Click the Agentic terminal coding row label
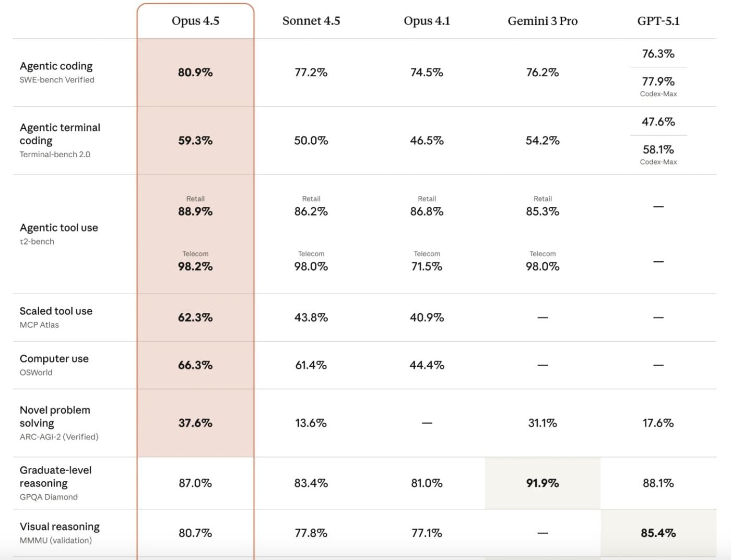Image resolution: width=731 pixels, height=560 pixels. [x=60, y=134]
